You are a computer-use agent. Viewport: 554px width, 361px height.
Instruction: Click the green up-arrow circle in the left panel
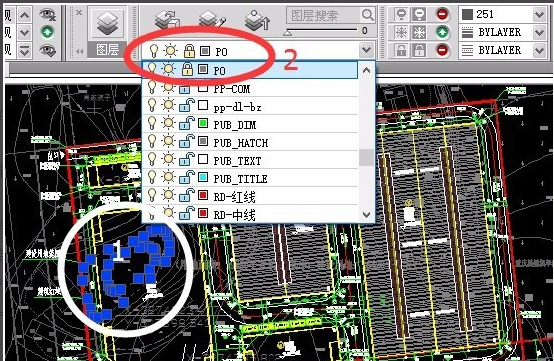(x=47, y=32)
